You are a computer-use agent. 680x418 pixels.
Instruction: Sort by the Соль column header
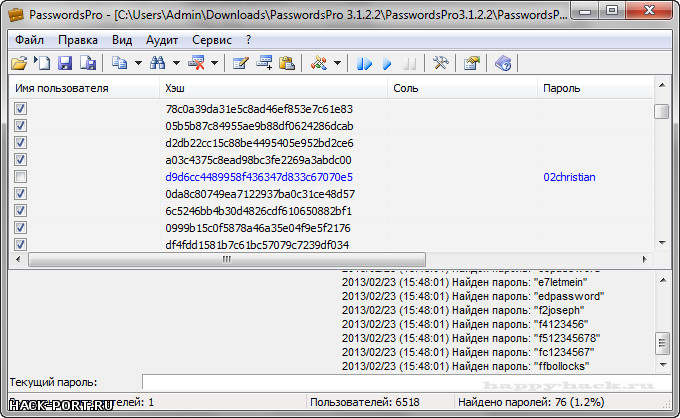462,88
